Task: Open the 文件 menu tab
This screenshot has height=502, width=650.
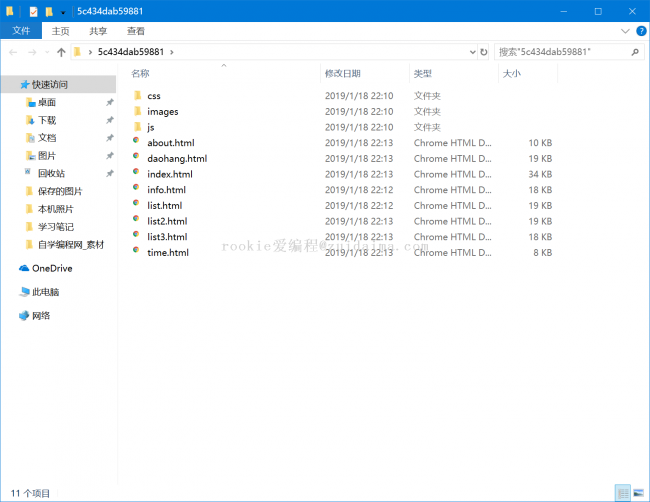Action: pyautogui.click(x=21, y=31)
